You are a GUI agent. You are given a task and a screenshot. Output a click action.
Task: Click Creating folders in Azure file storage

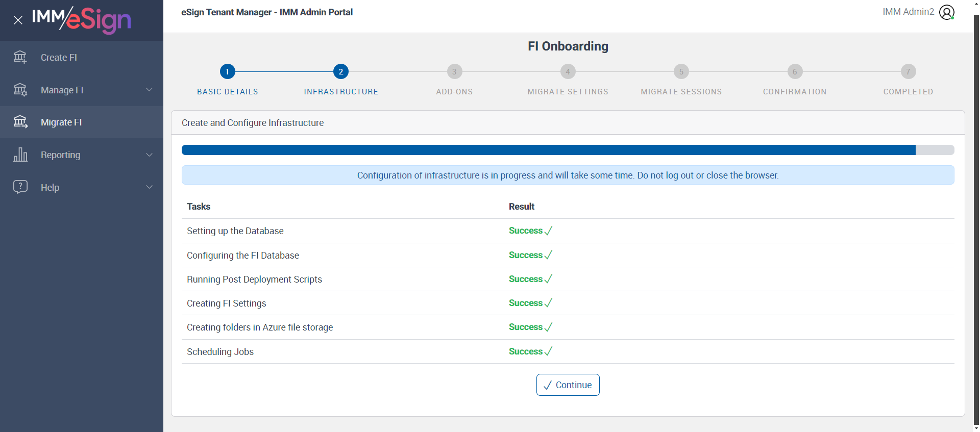260,327
